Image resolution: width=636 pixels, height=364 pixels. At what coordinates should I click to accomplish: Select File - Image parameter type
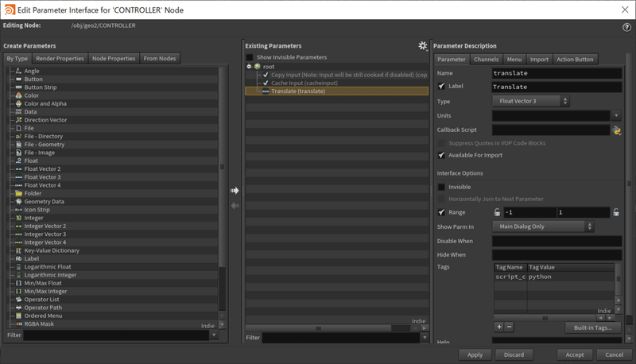(39, 153)
